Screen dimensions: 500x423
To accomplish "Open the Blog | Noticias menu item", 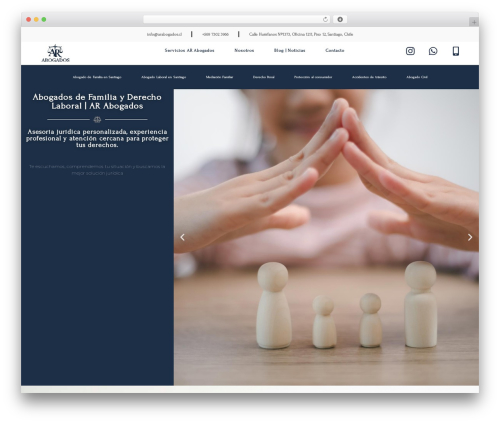I will pos(289,50).
